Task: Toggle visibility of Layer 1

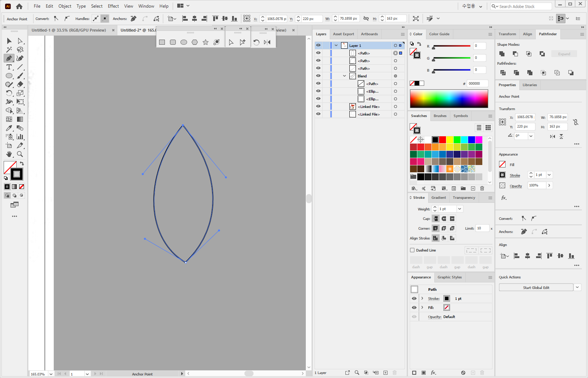Action: (x=318, y=45)
